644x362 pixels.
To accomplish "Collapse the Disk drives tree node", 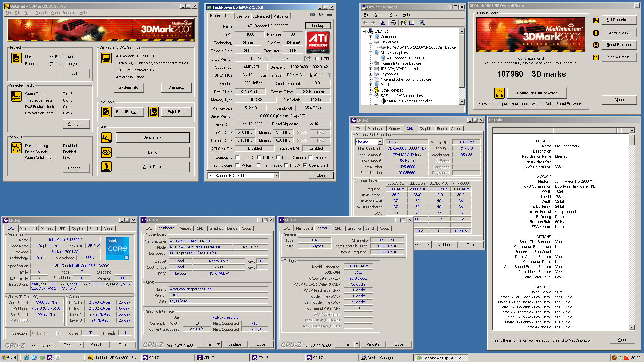I will 371,42.
